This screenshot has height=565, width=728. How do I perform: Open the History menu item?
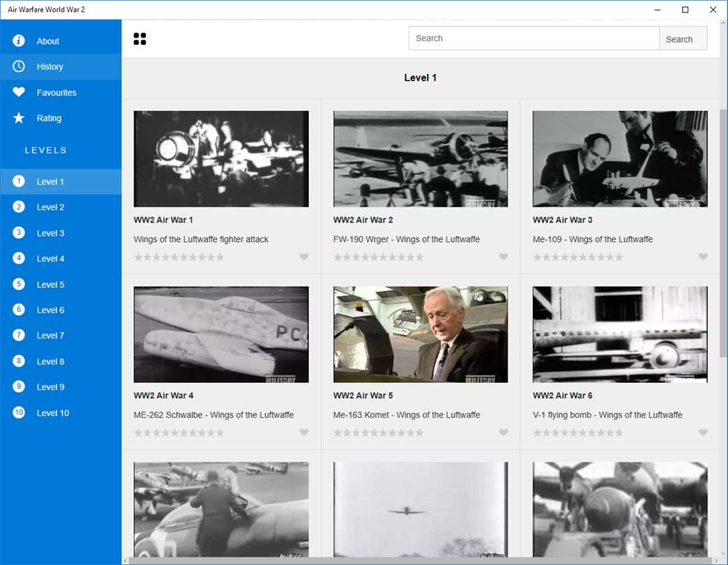click(x=61, y=66)
